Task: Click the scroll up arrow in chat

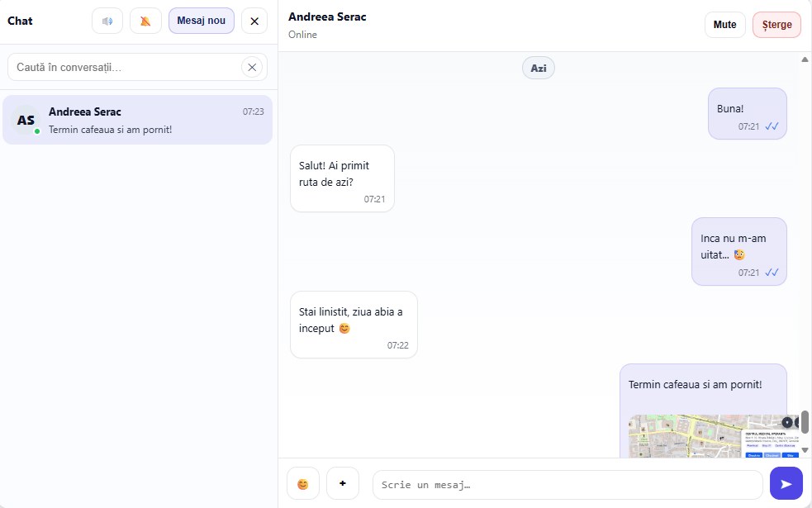Action: click(805, 59)
